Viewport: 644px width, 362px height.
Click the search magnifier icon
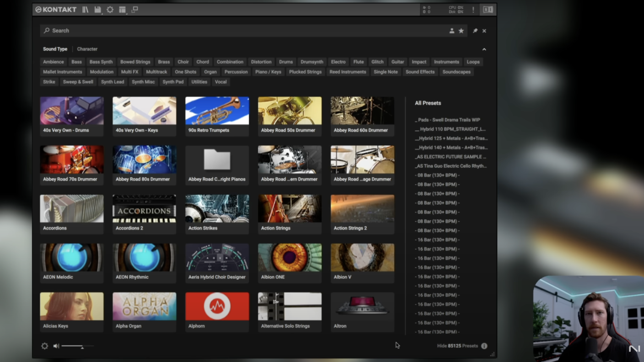pos(47,31)
